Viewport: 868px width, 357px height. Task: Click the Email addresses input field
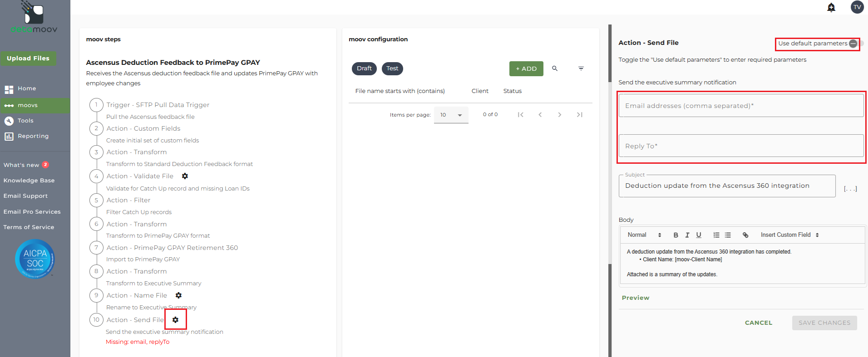point(741,106)
